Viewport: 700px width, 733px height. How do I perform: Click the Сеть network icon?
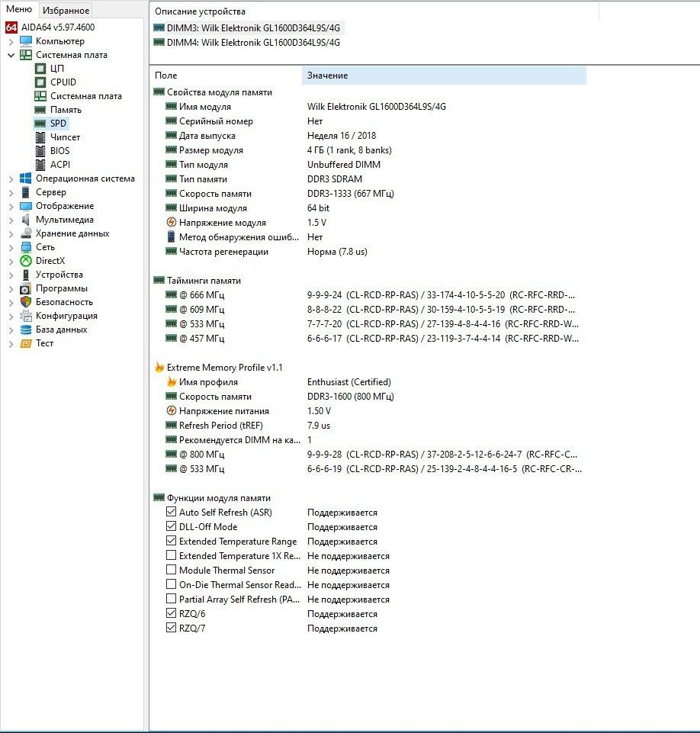point(26,247)
